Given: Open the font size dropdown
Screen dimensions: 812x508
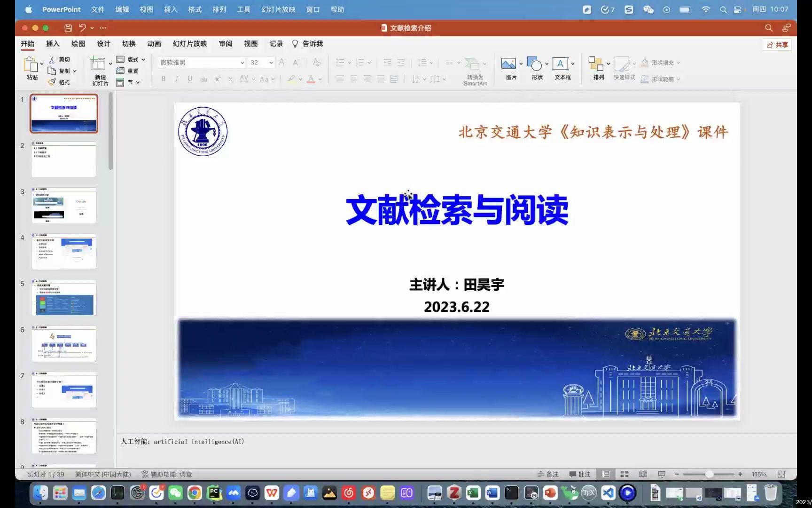Looking at the screenshot, I should [271, 62].
